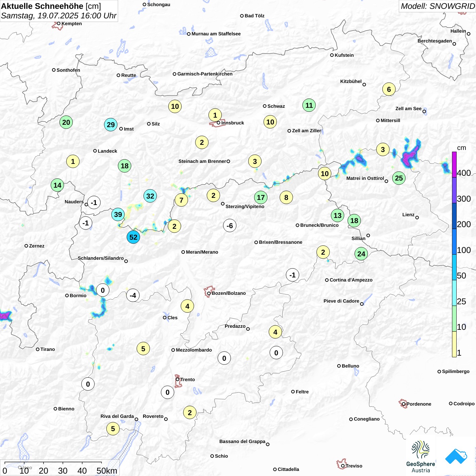Select the 3 cm marker near Mittersill
The width and height of the screenshot is (476, 476).
[383, 150]
